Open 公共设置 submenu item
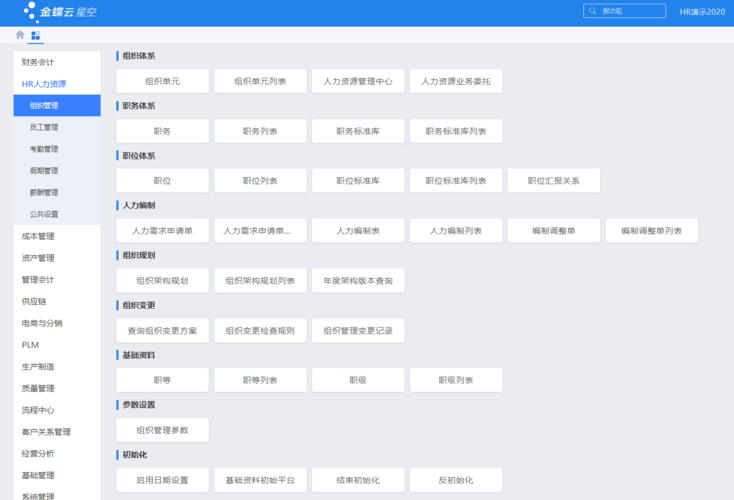 [57, 214]
